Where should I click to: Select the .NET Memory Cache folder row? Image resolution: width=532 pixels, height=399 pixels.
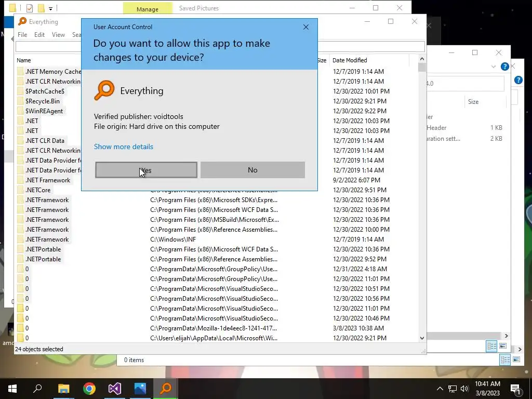(49, 72)
